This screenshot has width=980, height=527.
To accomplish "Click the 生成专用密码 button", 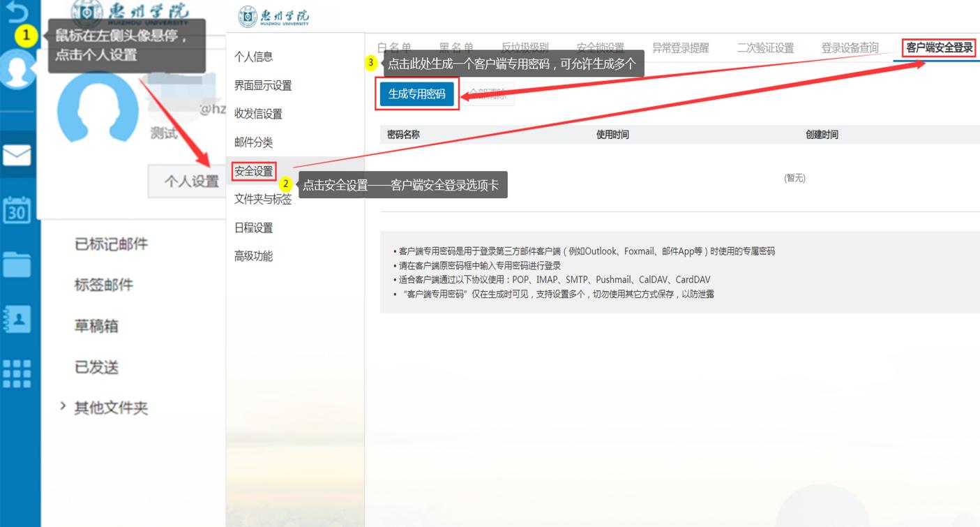I will pos(416,94).
